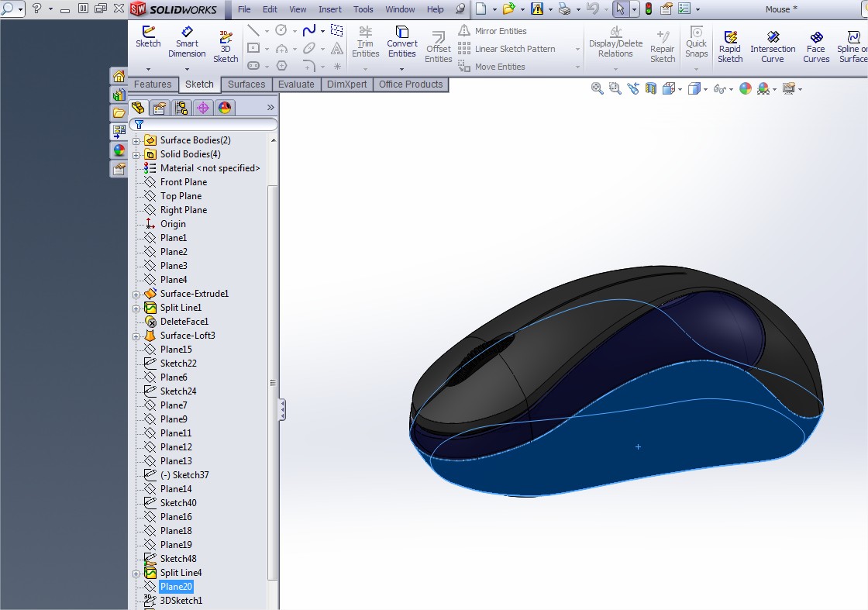The height and width of the screenshot is (610, 868).
Task: Choose the Sketch Text tool
Action: (336, 49)
